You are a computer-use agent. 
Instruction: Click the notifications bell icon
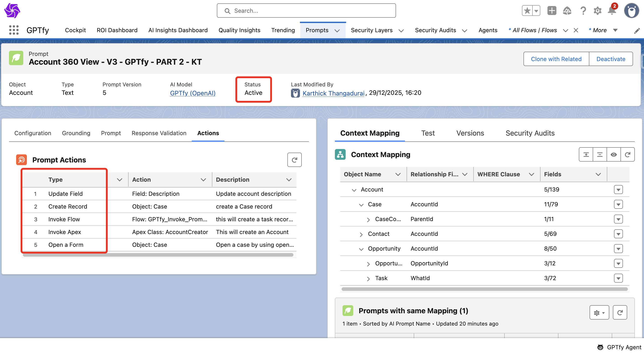click(x=612, y=11)
